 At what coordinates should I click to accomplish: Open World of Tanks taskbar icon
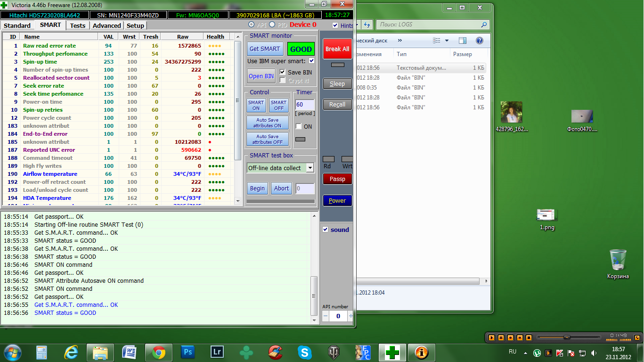click(334, 352)
